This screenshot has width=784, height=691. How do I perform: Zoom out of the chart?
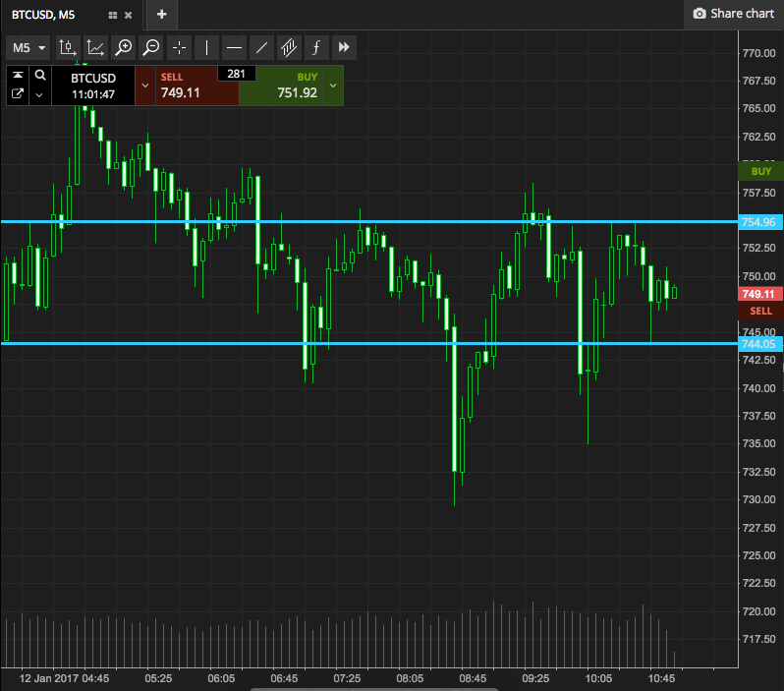tap(150, 47)
